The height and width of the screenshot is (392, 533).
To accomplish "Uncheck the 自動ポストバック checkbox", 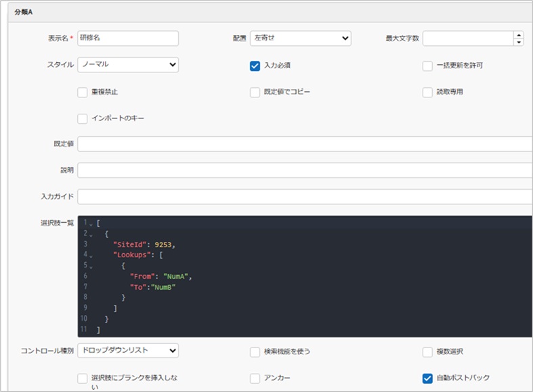I will [427, 378].
